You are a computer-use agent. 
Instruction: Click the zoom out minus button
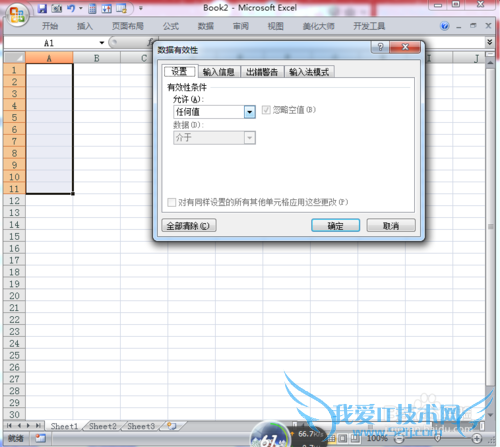click(400, 439)
